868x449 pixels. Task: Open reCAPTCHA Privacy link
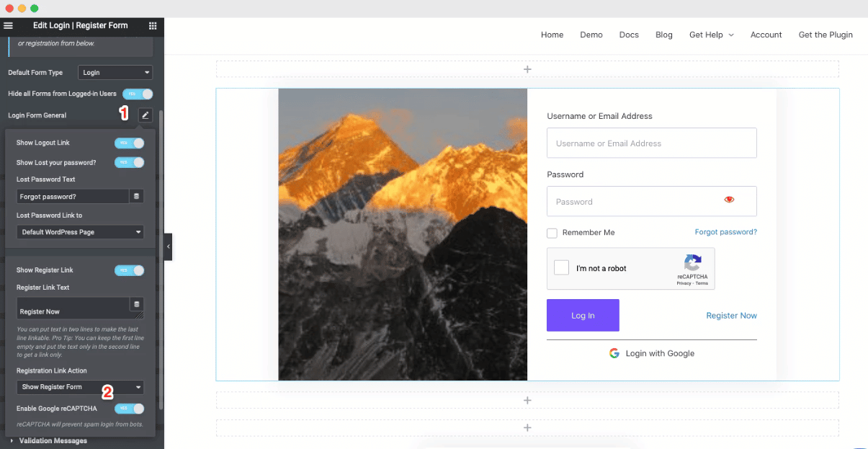coord(684,283)
